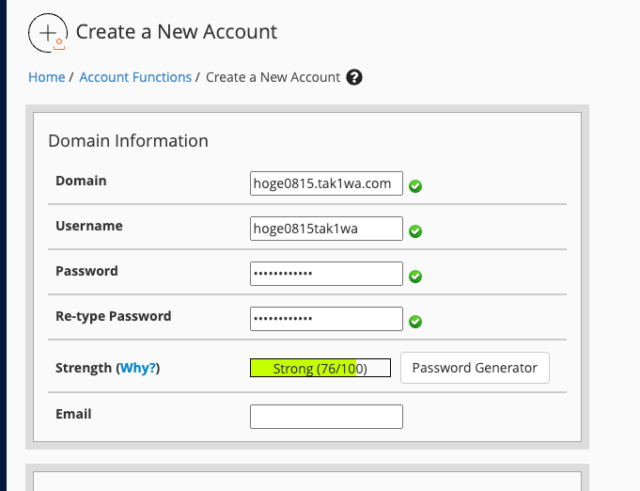Click into the empty Email field
This screenshot has height=491, width=640.
[x=326, y=416]
